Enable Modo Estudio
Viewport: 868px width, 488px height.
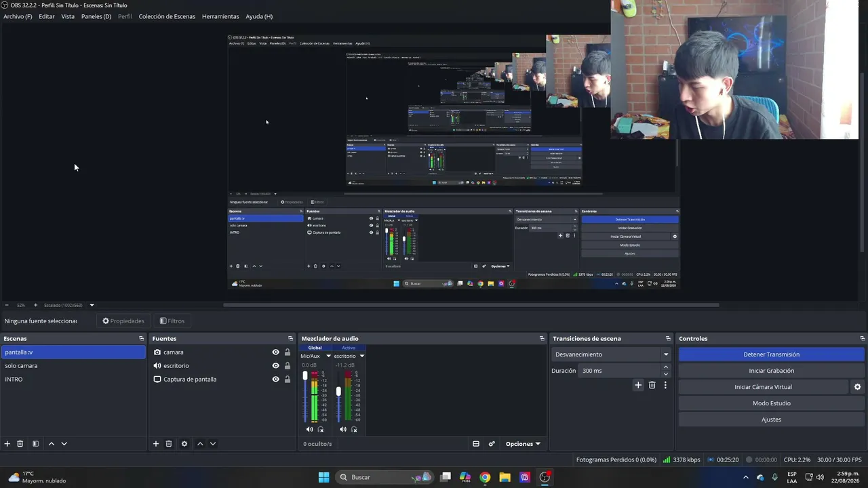772,403
